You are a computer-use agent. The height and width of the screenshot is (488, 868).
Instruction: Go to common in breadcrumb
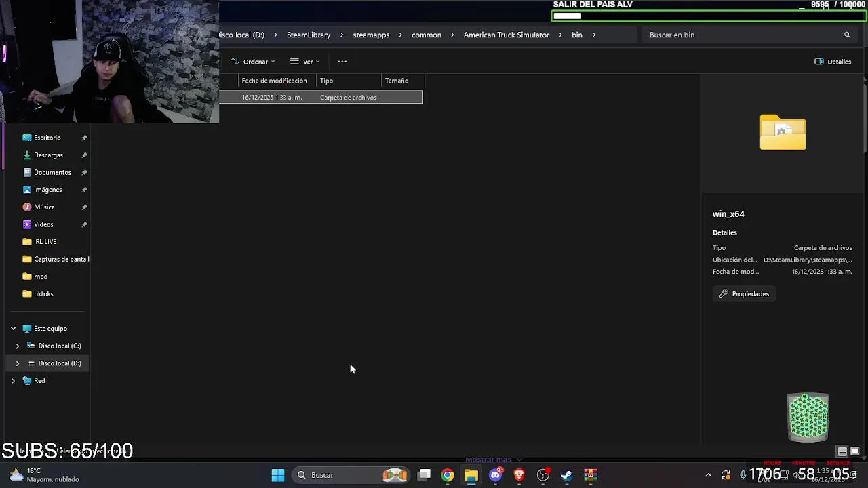click(427, 35)
